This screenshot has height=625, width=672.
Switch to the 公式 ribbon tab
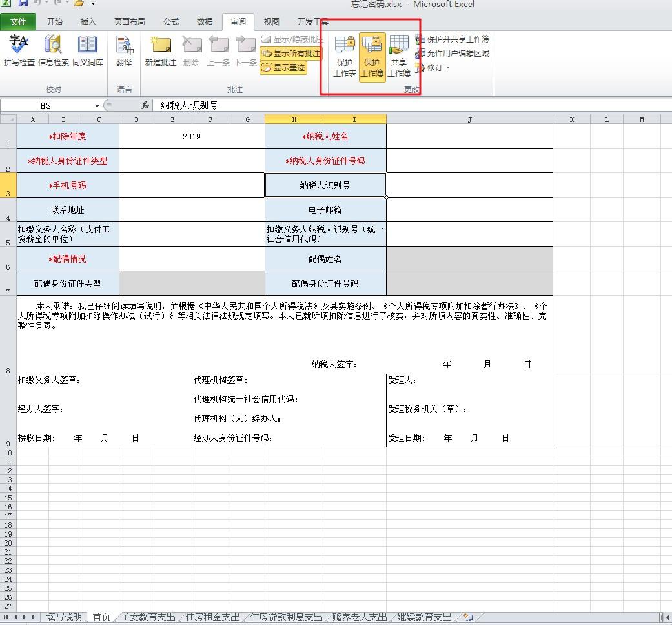click(170, 22)
